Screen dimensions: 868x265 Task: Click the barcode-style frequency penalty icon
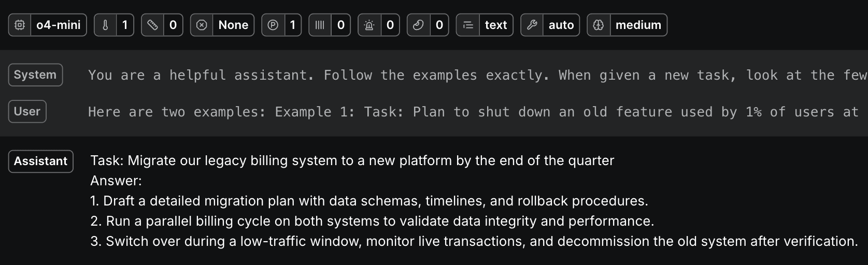320,25
